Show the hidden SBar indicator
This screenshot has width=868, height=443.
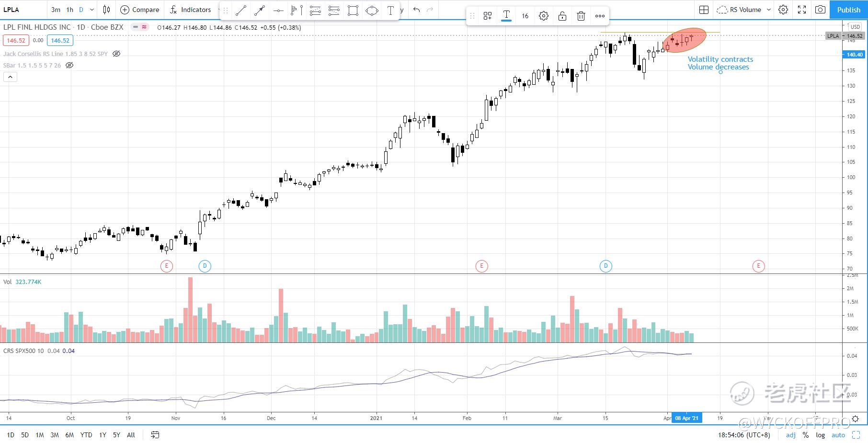click(69, 65)
